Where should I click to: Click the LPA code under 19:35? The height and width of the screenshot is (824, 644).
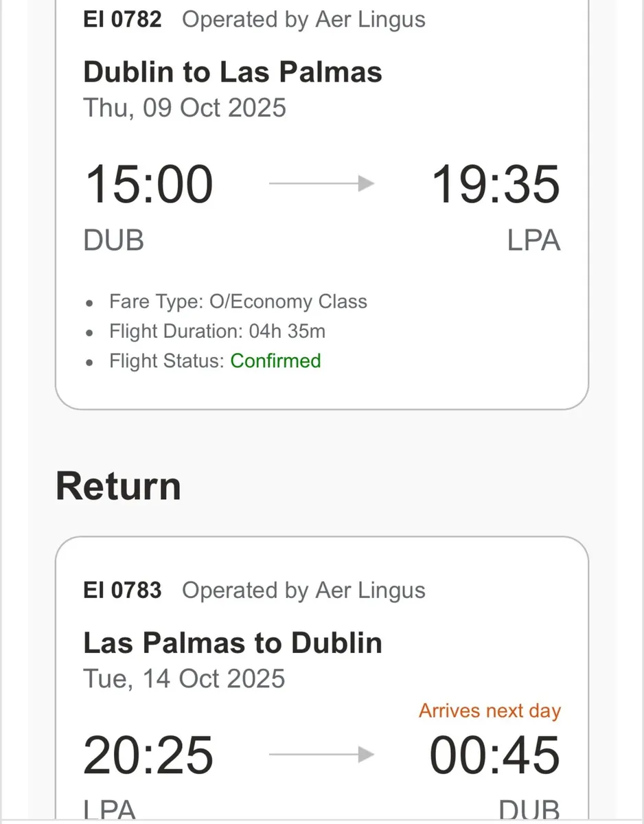(x=533, y=241)
